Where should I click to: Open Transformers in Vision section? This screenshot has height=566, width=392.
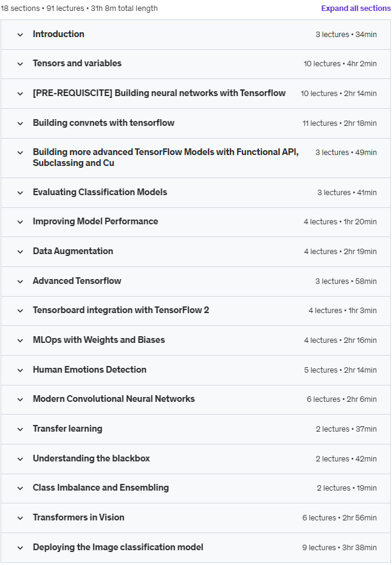tap(196, 518)
